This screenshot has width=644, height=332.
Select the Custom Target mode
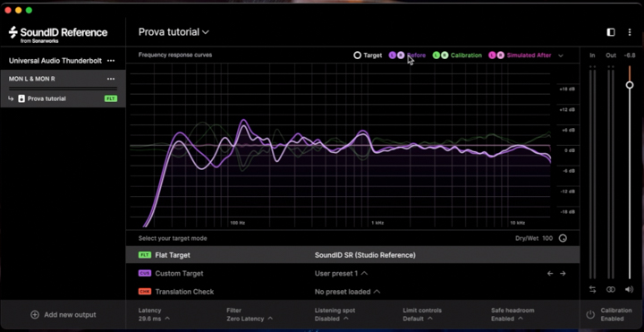click(x=352, y=273)
